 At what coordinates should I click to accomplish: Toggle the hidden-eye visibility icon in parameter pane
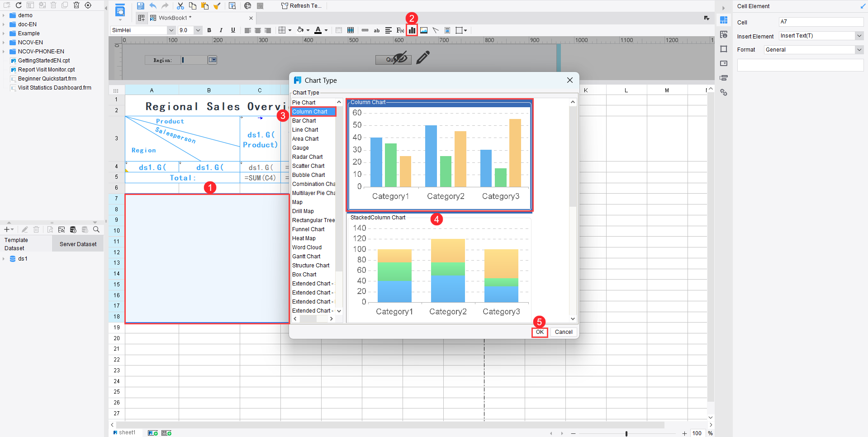tap(400, 58)
